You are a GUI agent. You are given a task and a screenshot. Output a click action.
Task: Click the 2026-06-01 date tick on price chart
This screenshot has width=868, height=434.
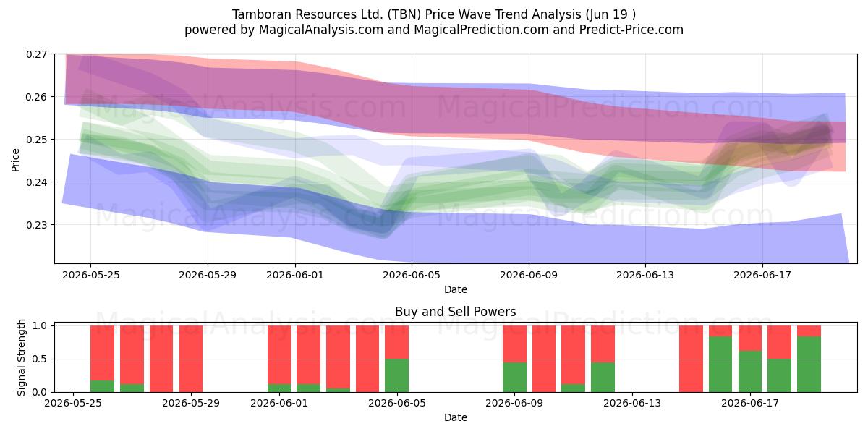(x=295, y=275)
